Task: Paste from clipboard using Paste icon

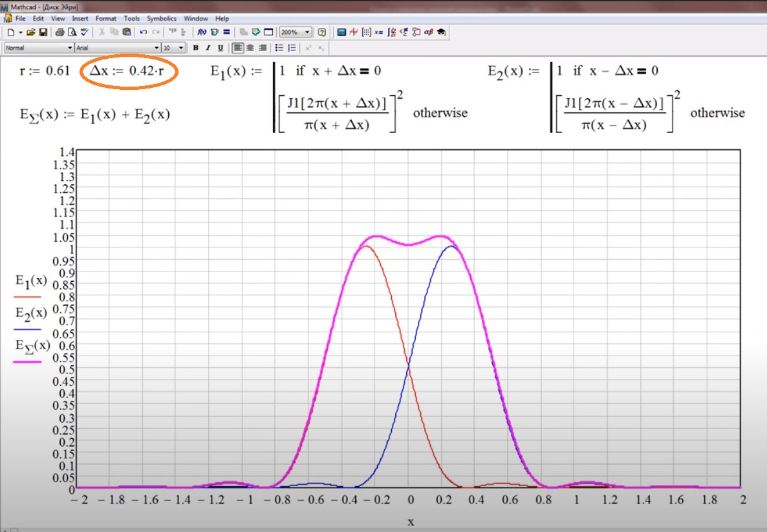Action: 127,32
